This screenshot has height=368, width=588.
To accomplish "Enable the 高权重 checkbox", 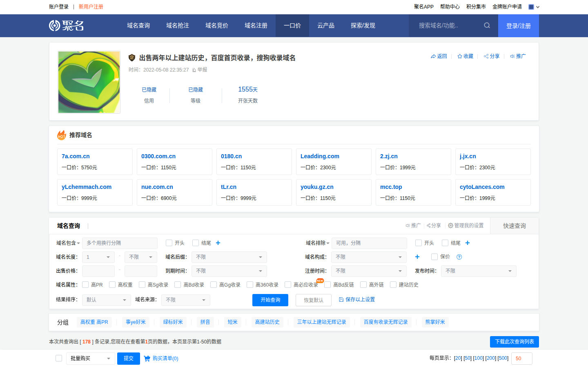I will point(112,285).
